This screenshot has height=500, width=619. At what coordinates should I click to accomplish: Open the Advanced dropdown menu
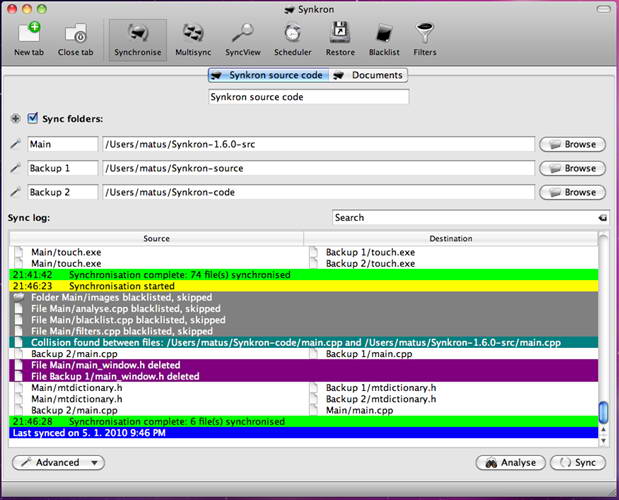[x=58, y=462]
